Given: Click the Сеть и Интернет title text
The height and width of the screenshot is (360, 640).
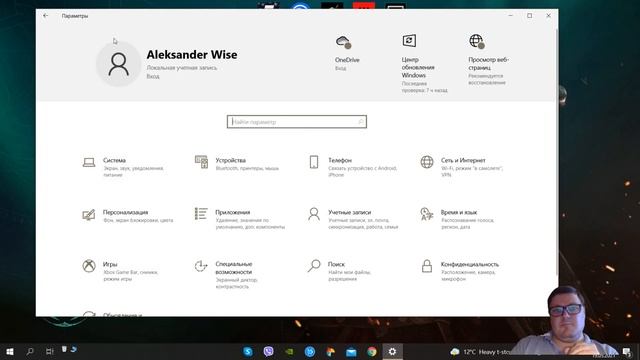Looking at the screenshot, I should coord(463,160).
